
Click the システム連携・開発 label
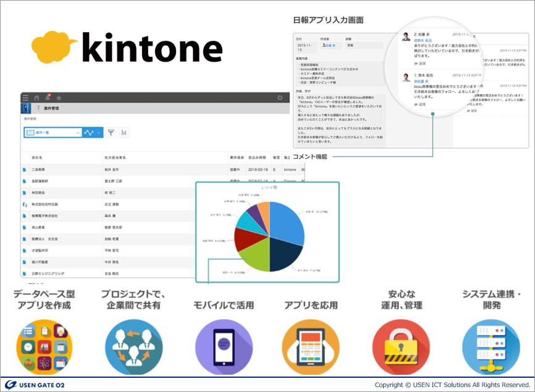pyautogui.click(x=492, y=299)
